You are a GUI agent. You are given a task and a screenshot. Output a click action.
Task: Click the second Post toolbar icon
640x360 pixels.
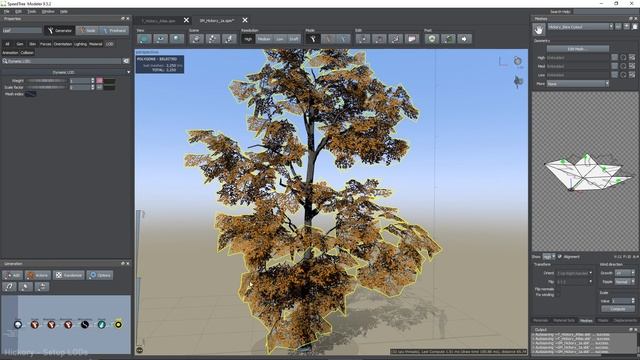pyautogui.click(x=448, y=39)
